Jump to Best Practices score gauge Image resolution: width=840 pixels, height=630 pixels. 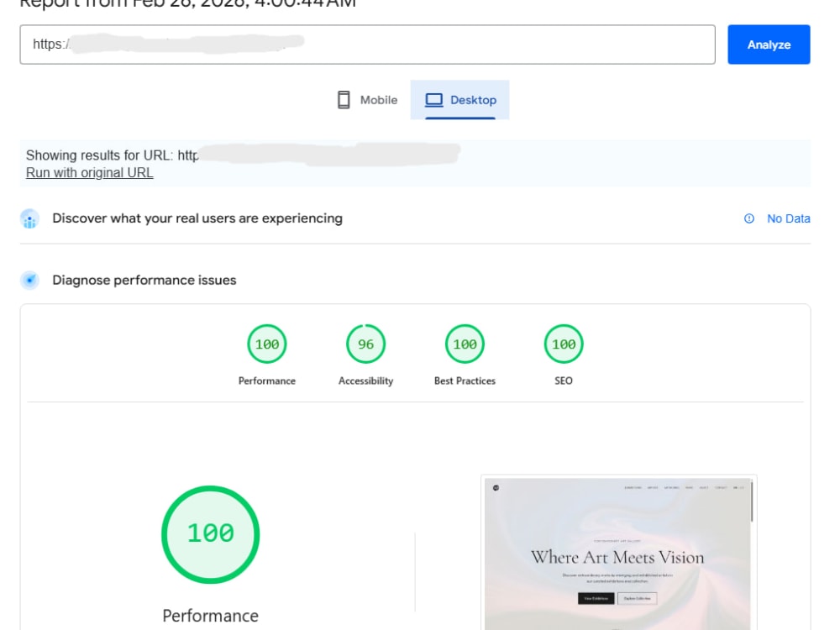pyautogui.click(x=465, y=344)
